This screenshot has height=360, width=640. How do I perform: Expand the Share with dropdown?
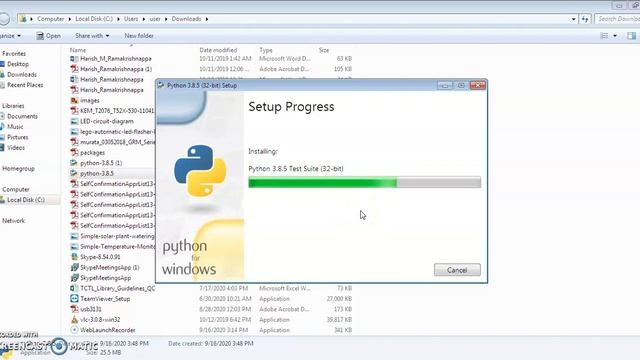click(x=92, y=36)
